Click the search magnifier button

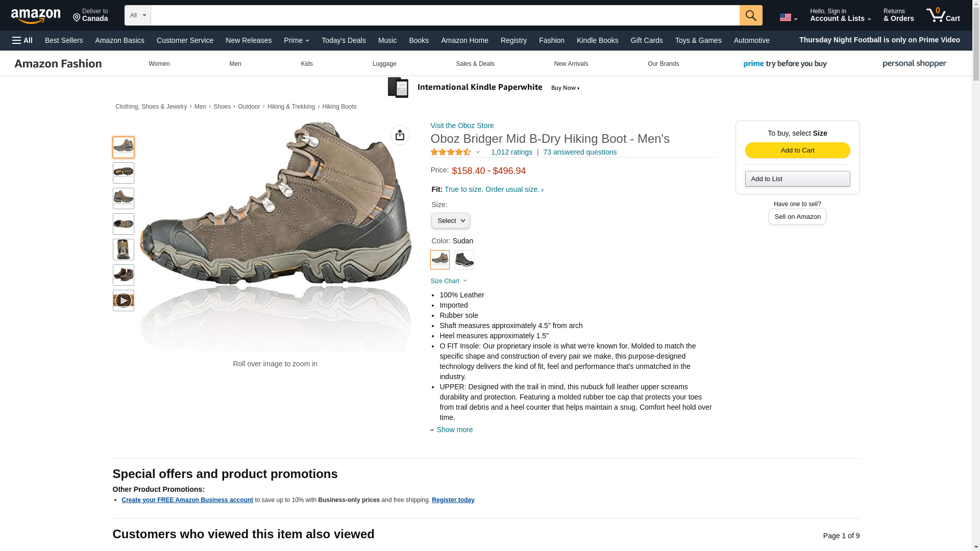[750, 15]
